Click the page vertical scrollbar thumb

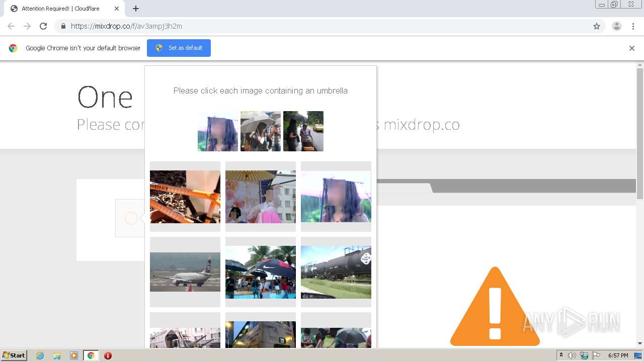click(640, 133)
